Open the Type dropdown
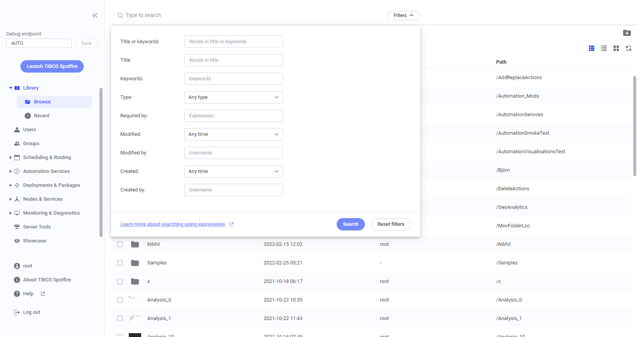 (233, 97)
